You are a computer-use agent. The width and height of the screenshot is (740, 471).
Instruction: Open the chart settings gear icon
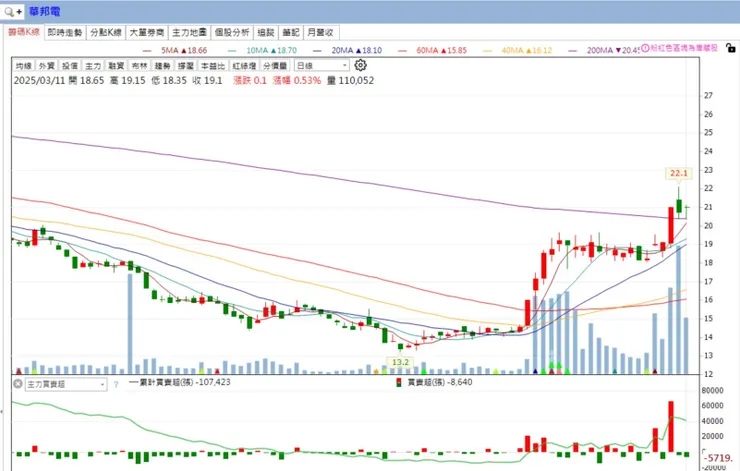point(361,65)
